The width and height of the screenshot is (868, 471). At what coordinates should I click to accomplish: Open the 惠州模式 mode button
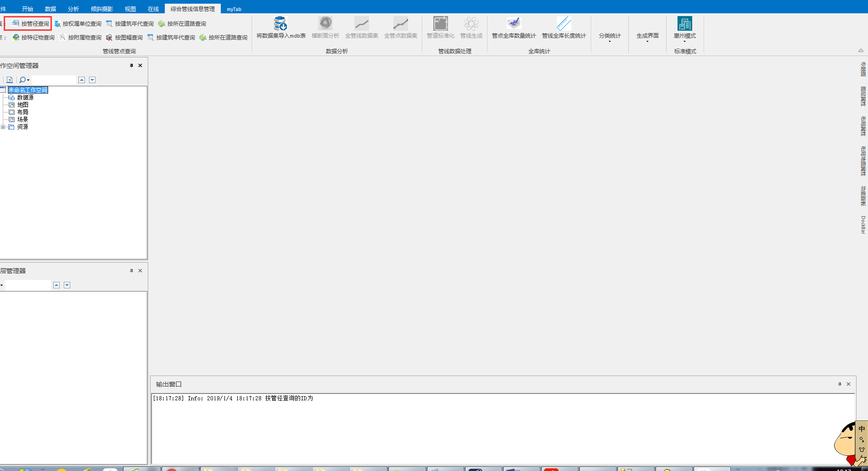coord(684,28)
